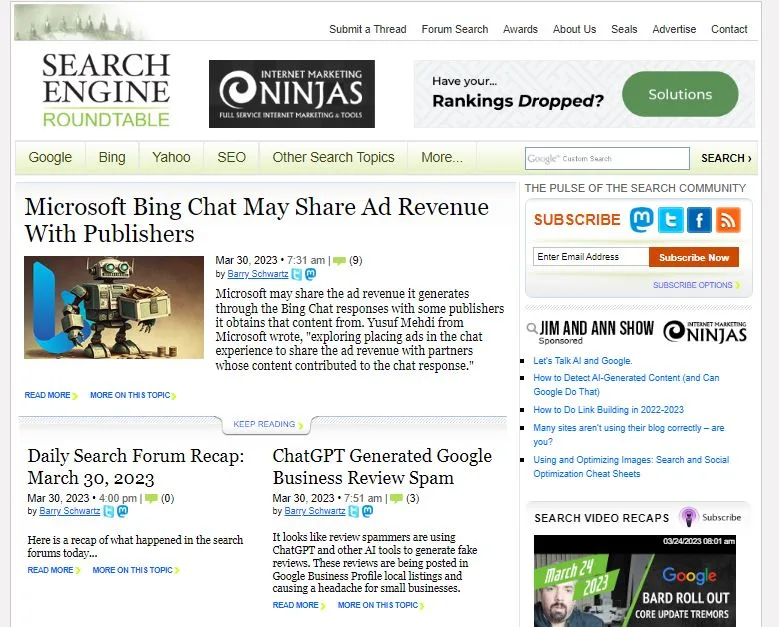Screen dimensions: 779x627
Task: Open comments bubble for ChatGPT Review Spam
Action: click(396, 498)
